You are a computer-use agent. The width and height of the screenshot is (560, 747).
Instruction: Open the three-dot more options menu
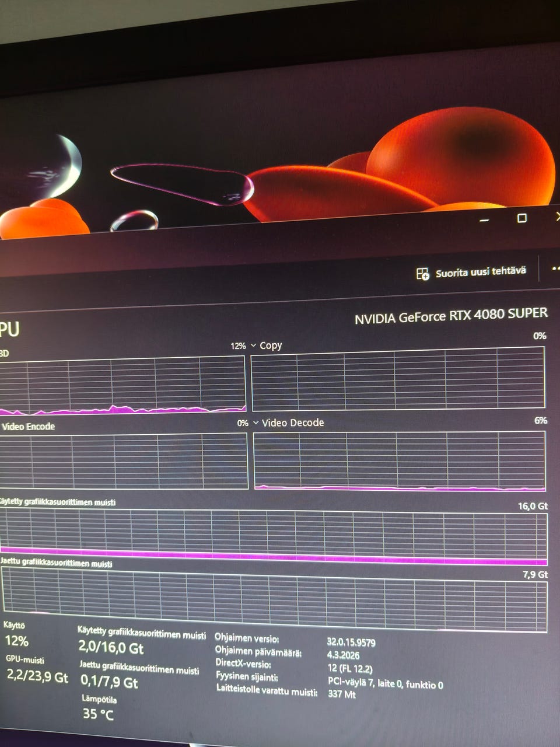point(556,268)
